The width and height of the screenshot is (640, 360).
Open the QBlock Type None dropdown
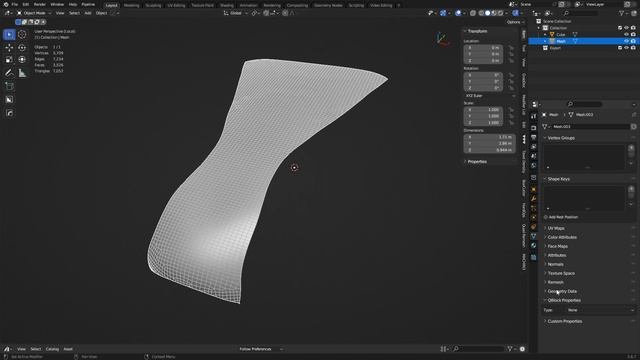click(601, 310)
